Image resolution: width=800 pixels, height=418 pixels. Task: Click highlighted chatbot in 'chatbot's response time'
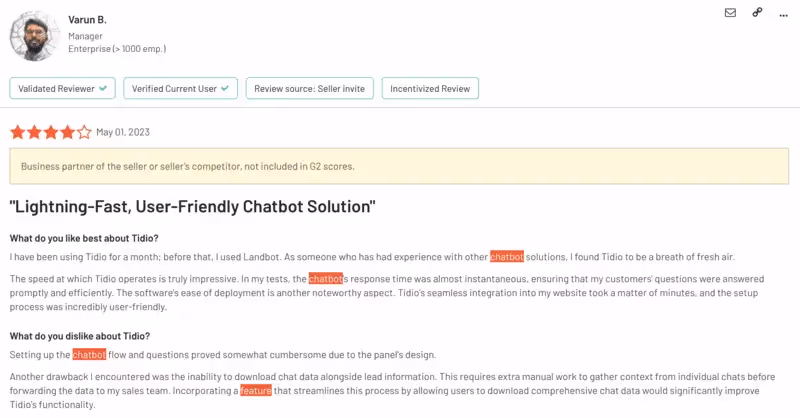(x=326, y=279)
